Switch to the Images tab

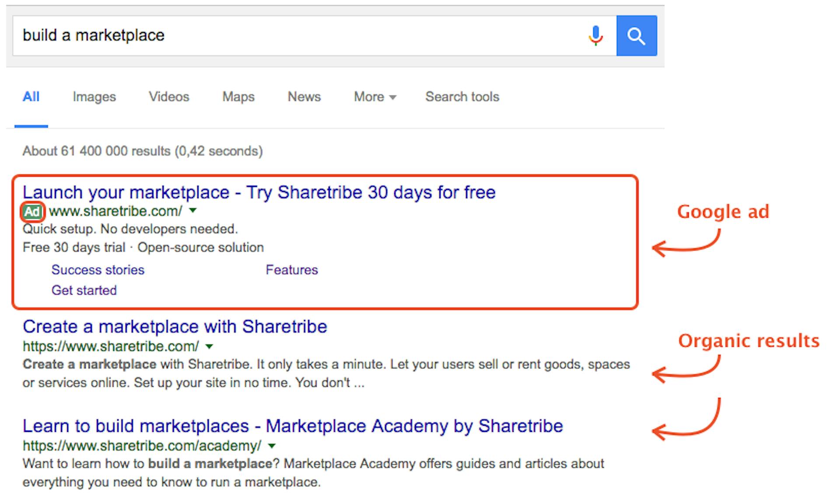click(x=94, y=97)
